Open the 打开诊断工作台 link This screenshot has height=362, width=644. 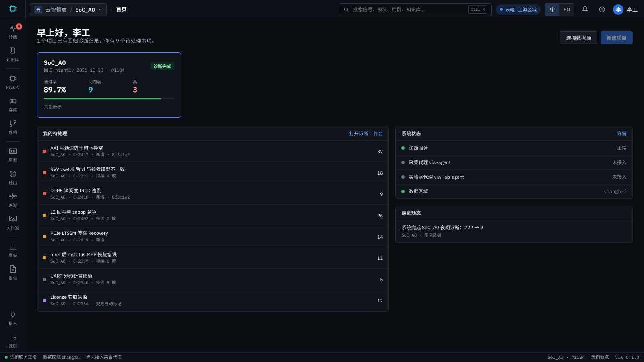pyautogui.click(x=366, y=134)
